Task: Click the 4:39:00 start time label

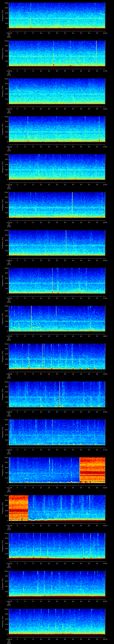Action: (x=9, y=412)
